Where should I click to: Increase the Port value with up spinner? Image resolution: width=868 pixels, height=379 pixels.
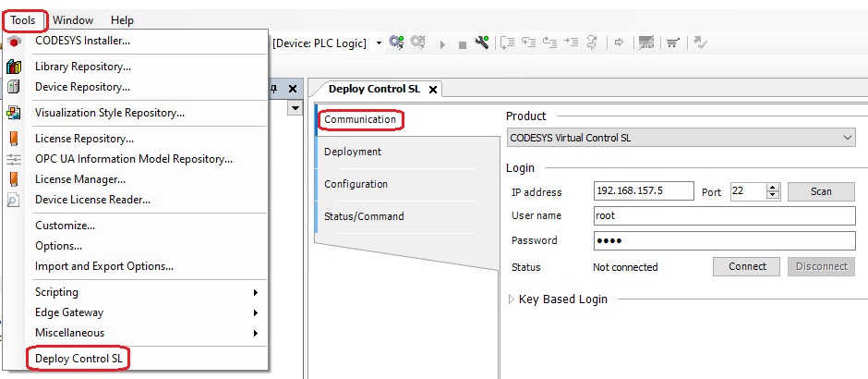773,188
